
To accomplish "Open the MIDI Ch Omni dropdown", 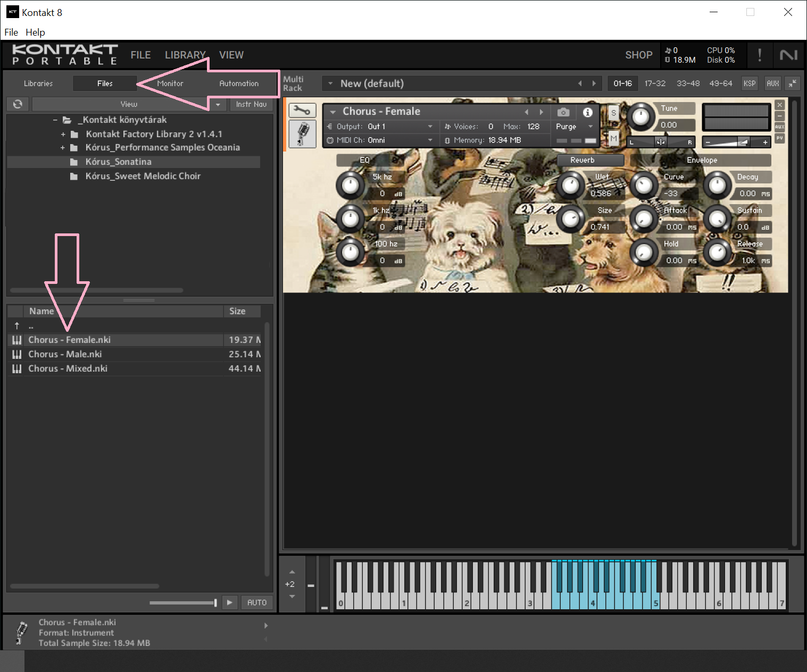I will 430,140.
